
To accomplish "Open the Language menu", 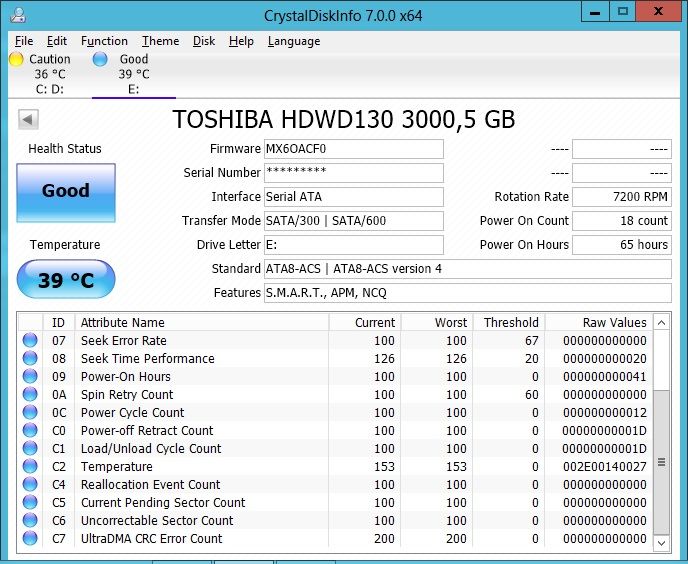I will point(294,41).
